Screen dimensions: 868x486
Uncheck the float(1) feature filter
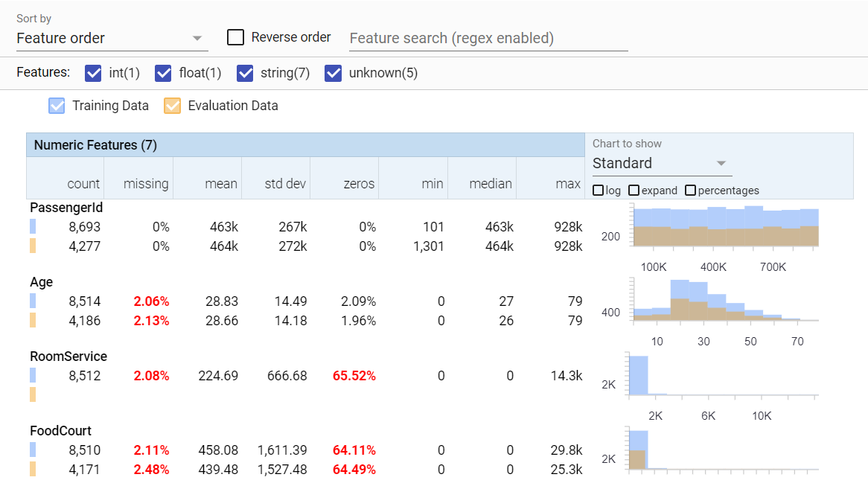coord(164,73)
